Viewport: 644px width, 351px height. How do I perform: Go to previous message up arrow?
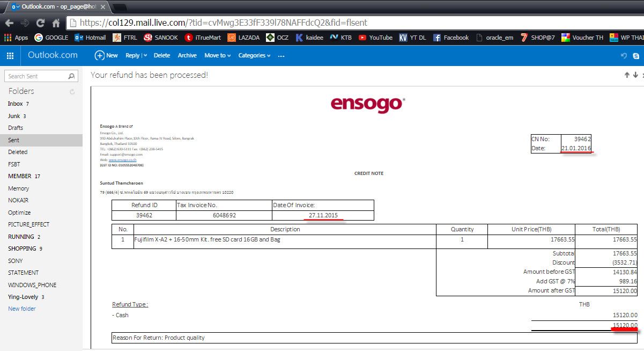[627, 75]
